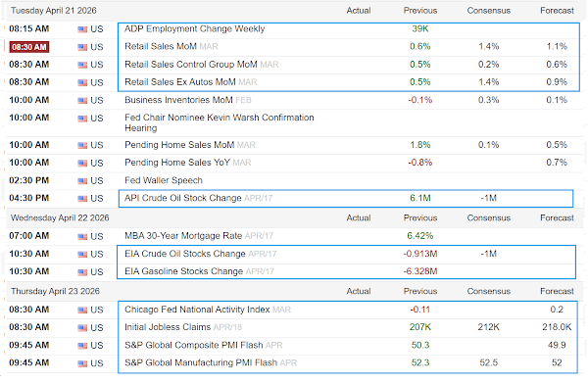Open Retail Sales Control Group MoM event
This screenshot has width=588, height=383.
(191, 65)
